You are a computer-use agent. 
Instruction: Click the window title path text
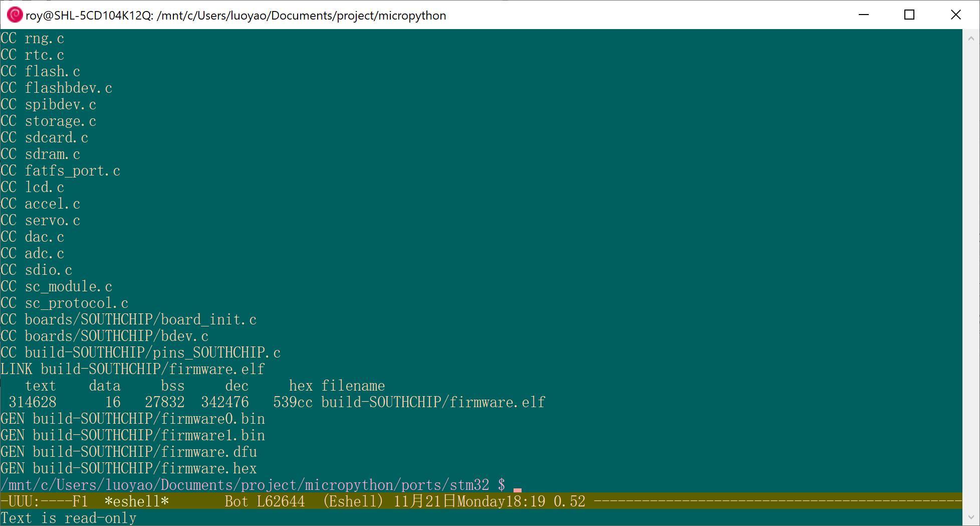tap(235, 16)
